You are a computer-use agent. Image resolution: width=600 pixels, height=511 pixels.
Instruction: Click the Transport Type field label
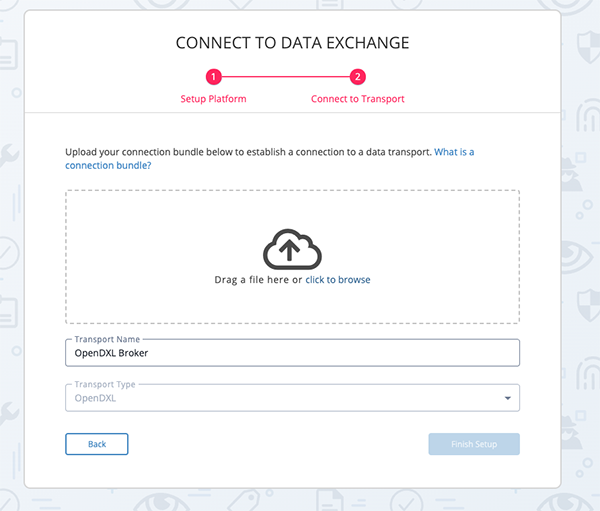click(105, 384)
